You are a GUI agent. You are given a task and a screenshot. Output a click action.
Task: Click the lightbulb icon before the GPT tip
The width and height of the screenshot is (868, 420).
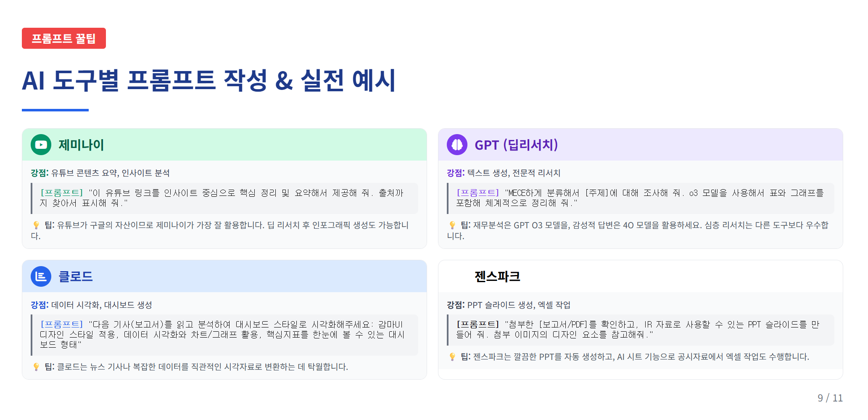(452, 225)
